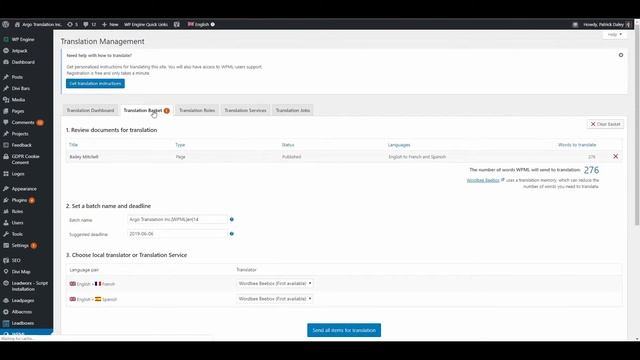Click the WordPress logo in admin bar
The height and width of the screenshot is (360, 640).
[5, 24]
